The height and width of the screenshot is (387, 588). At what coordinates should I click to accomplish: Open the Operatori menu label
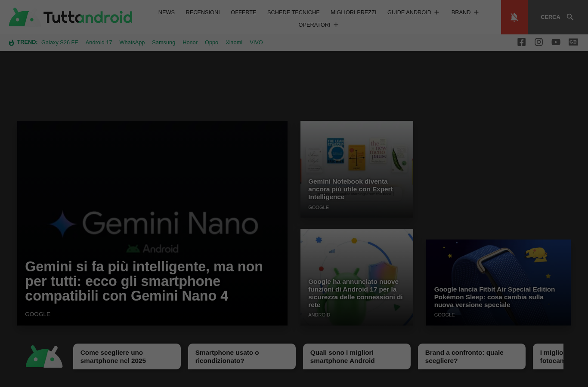(x=314, y=25)
